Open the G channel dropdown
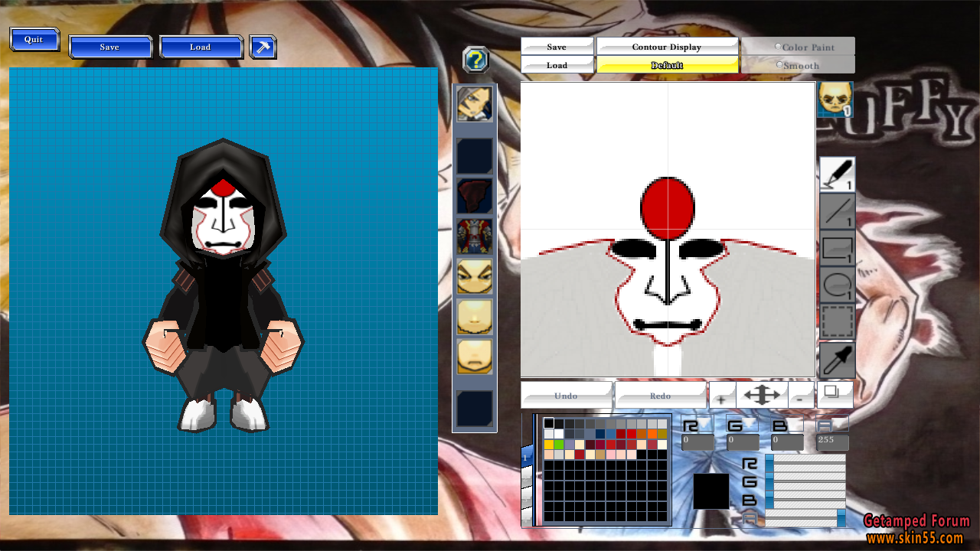Image resolution: width=980 pixels, height=551 pixels. [742, 425]
